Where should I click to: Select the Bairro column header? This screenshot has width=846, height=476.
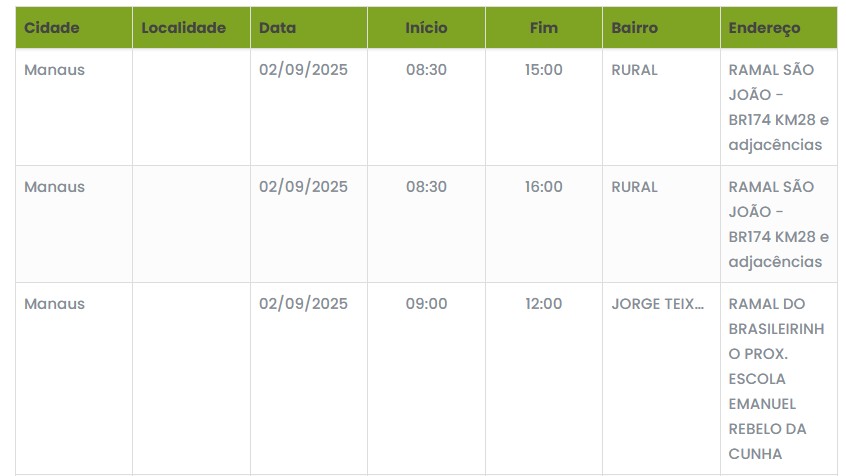click(635, 28)
